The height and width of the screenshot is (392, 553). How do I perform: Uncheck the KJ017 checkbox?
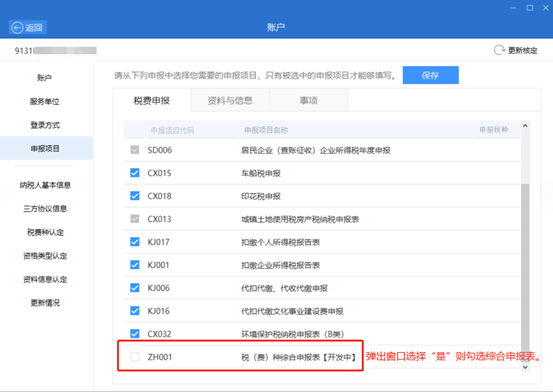click(135, 242)
